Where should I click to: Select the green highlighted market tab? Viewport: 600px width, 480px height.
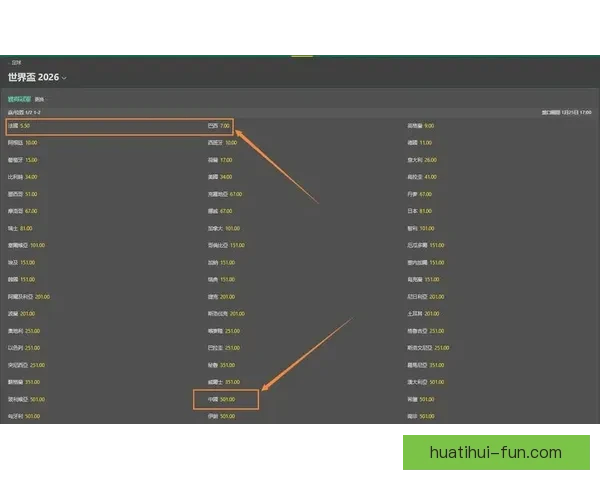point(18,99)
